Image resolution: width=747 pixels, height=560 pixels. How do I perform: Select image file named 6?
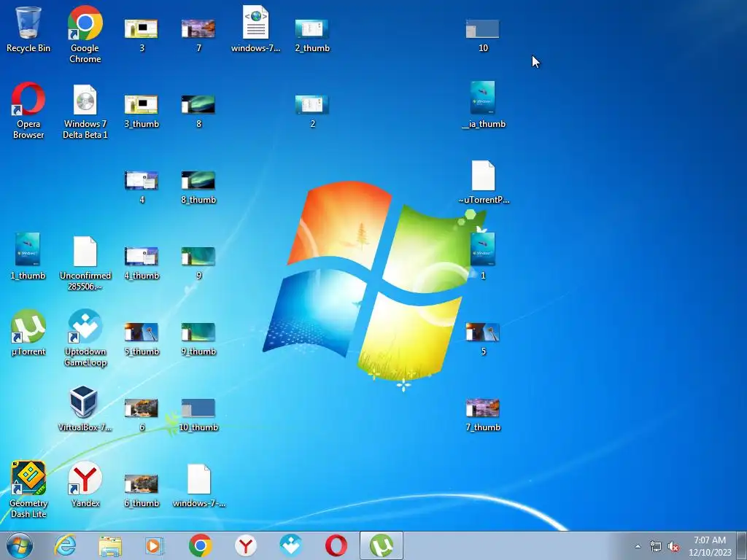tap(142, 415)
